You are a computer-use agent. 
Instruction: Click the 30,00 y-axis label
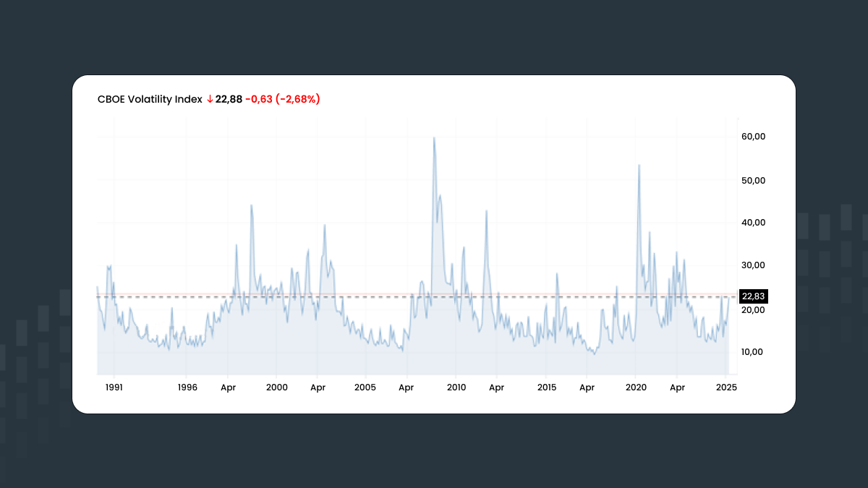pyautogui.click(x=754, y=266)
